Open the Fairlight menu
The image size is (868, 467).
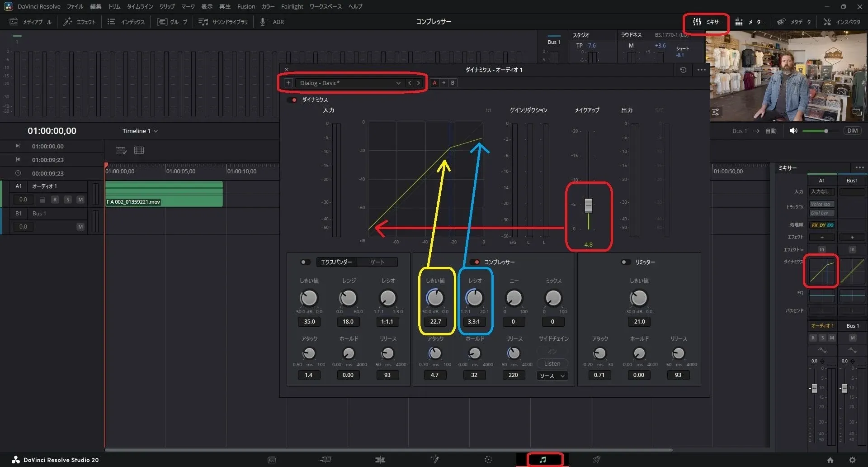292,6
